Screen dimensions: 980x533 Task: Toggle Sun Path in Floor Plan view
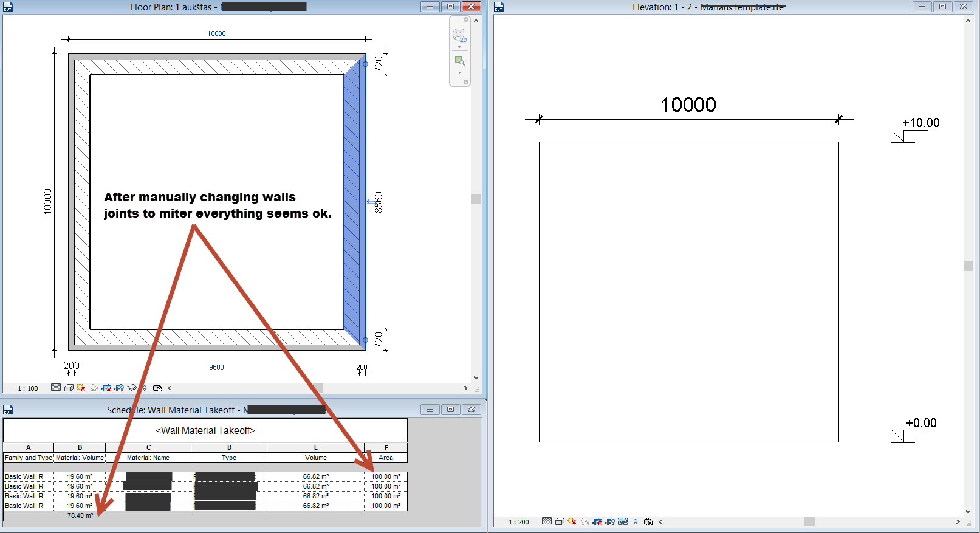coord(81,388)
